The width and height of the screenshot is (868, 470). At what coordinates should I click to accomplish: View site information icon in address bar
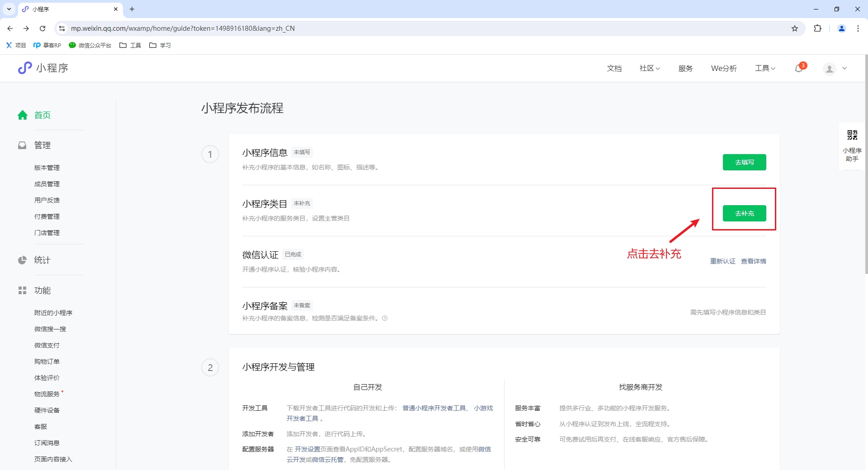point(62,28)
